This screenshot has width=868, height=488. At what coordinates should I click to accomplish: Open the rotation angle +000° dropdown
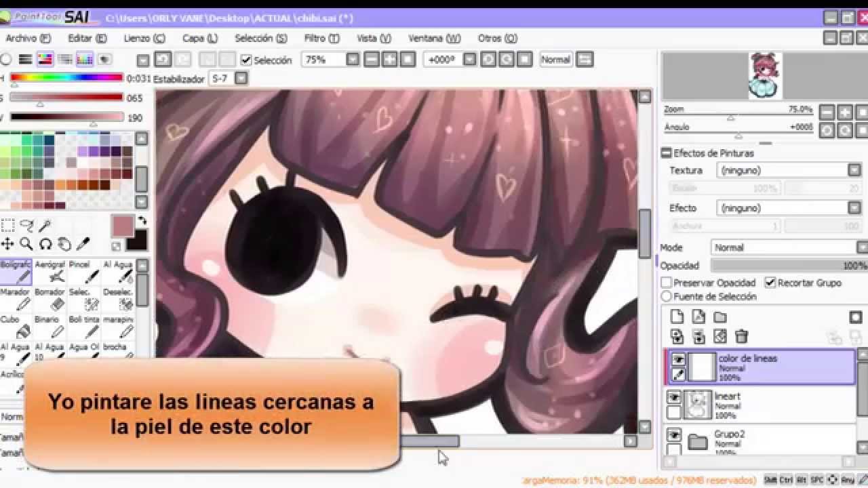coord(469,60)
